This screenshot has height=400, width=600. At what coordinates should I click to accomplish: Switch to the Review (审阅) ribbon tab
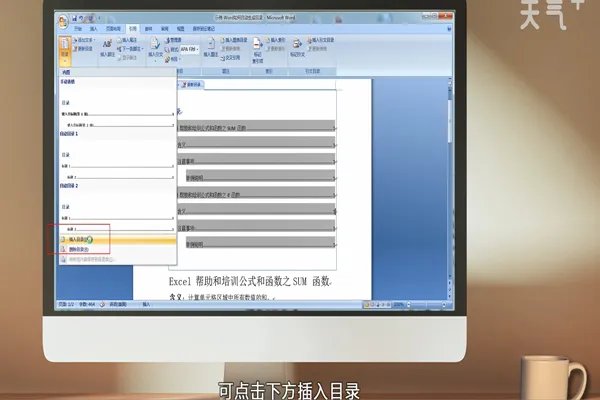tap(165, 29)
